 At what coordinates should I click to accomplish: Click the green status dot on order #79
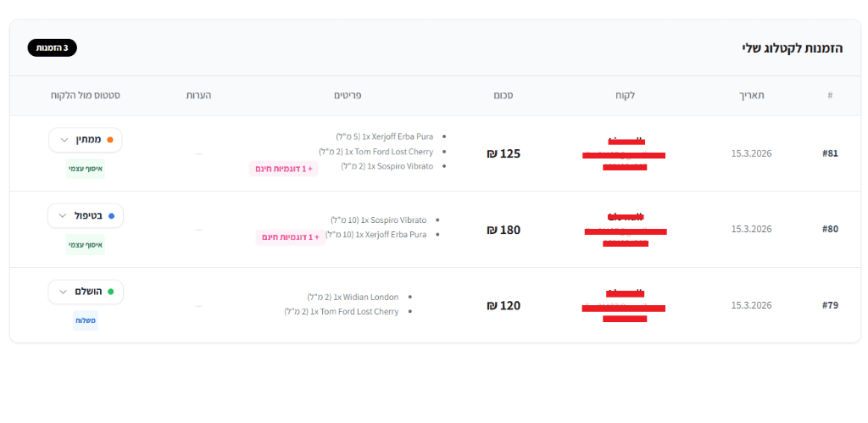tap(110, 292)
